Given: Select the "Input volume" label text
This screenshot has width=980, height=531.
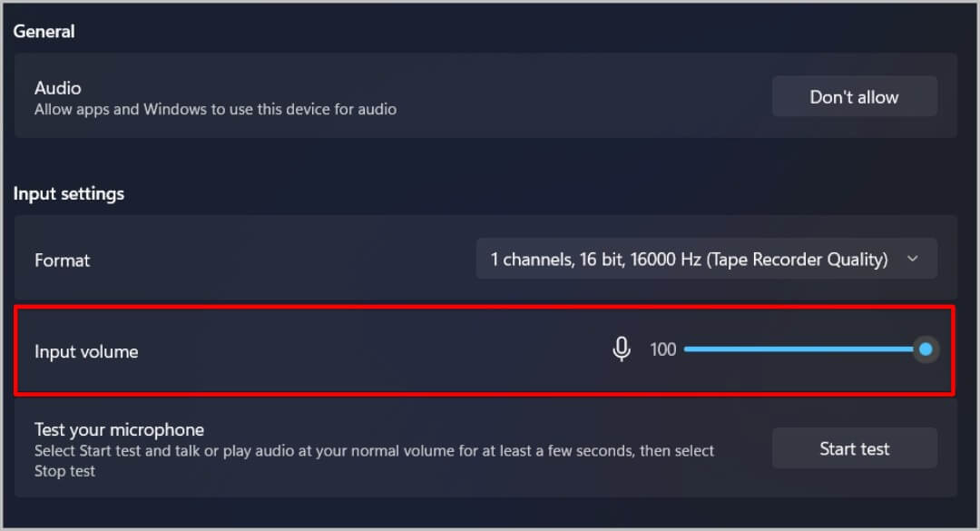Looking at the screenshot, I should (x=86, y=352).
